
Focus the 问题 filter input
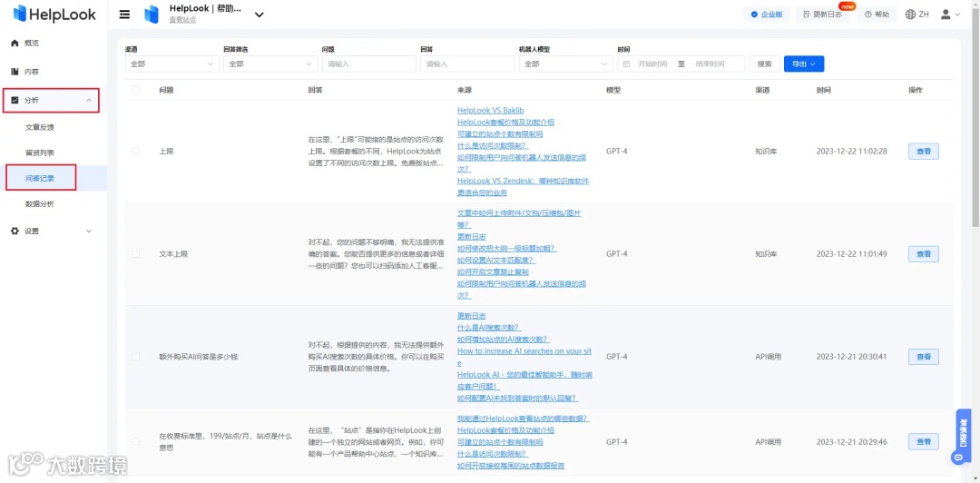click(x=368, y=64)
